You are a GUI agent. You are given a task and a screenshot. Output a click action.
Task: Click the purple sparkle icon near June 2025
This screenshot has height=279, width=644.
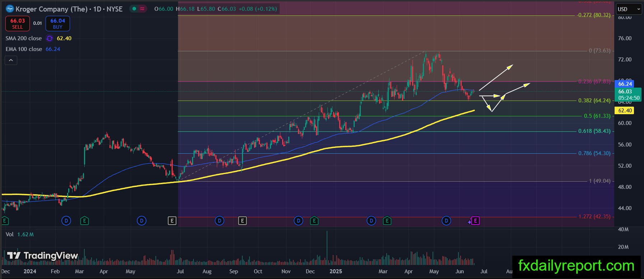pos(469,222)
